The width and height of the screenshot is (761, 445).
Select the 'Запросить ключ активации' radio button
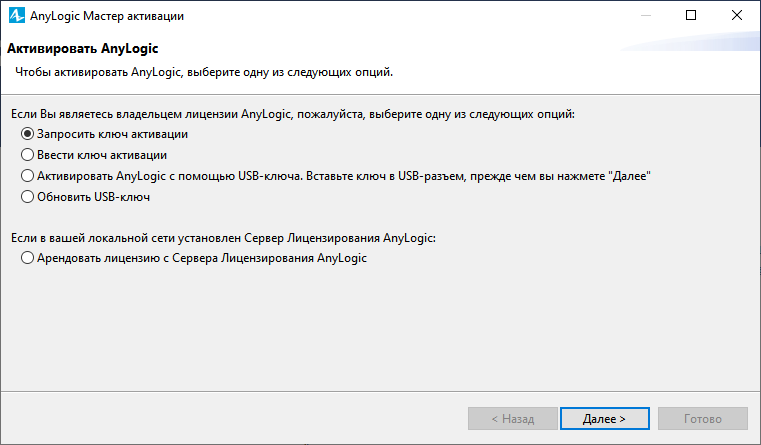coord(27,134)
